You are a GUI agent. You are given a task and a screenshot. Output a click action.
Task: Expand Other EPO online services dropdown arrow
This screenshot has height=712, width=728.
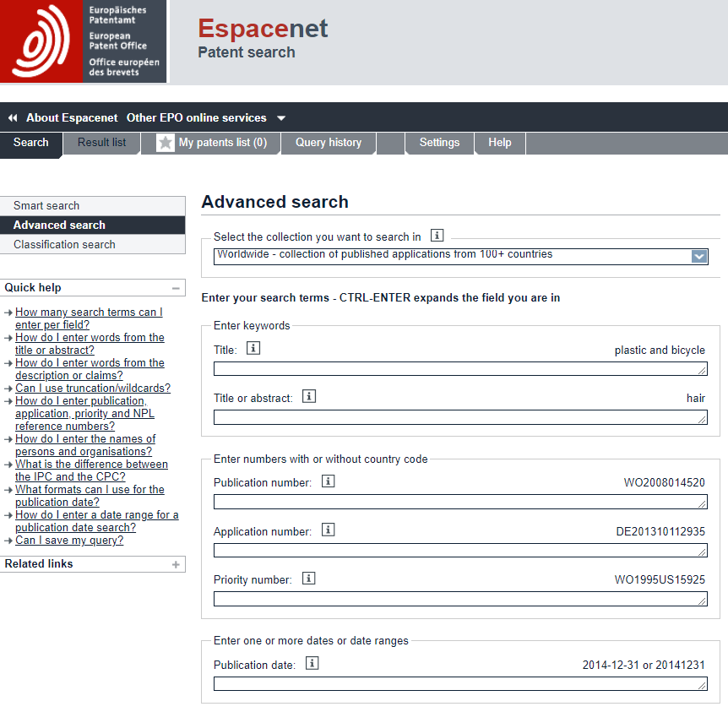[281, 118]
